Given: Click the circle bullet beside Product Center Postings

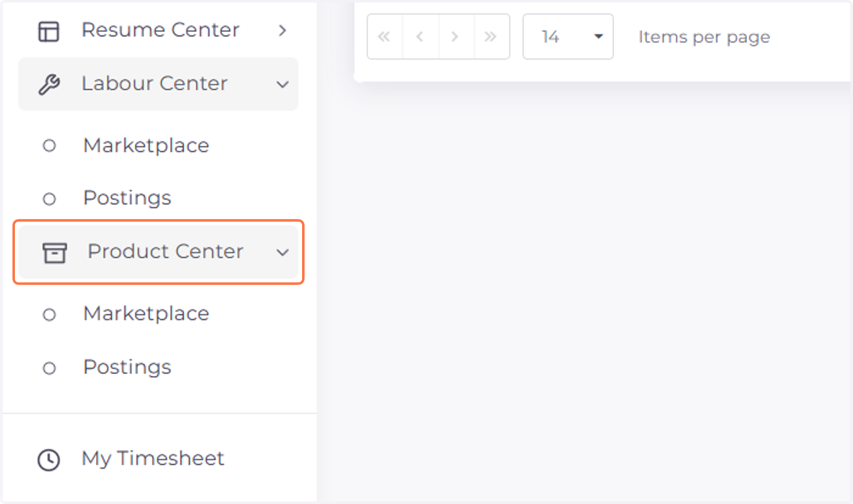Looking at the screenshot, I should point(49,368).
